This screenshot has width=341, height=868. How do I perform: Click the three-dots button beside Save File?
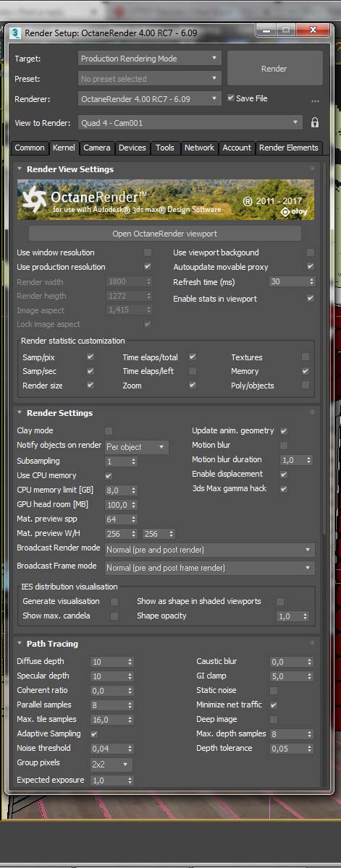(315, 100)
